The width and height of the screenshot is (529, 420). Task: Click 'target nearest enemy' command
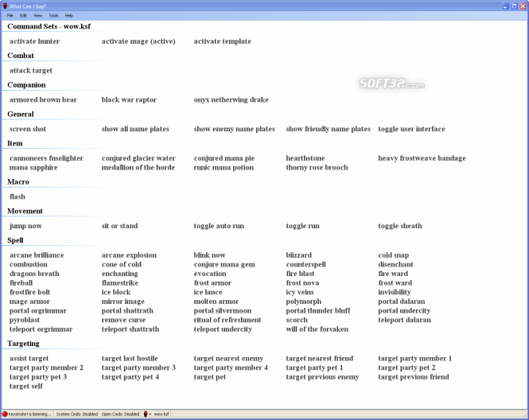228,358
